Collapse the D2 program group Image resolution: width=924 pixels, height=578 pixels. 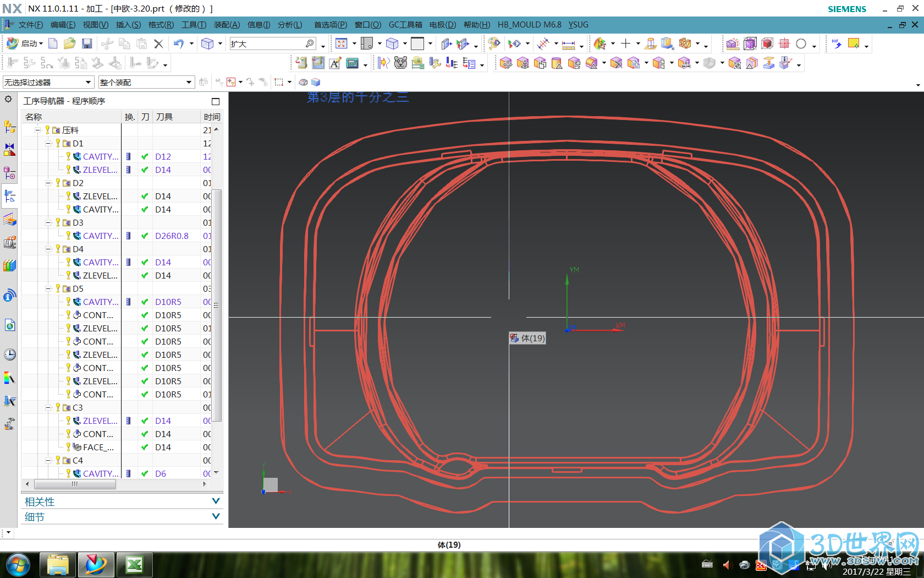click(x=48, y=183)
